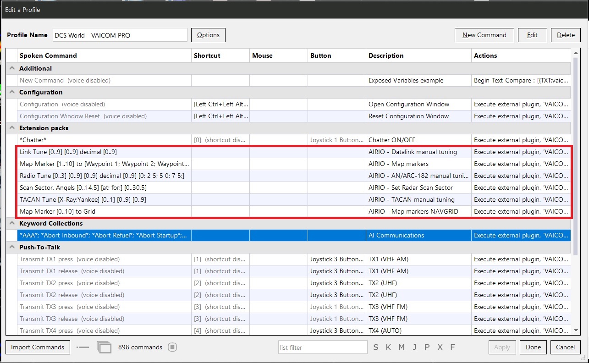
Task: Collapse the Additional category
Action: point(11,68)
